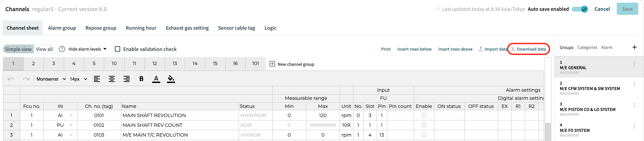Click the cell MAIN SHAFT REVOLUTION

point(180,115)
